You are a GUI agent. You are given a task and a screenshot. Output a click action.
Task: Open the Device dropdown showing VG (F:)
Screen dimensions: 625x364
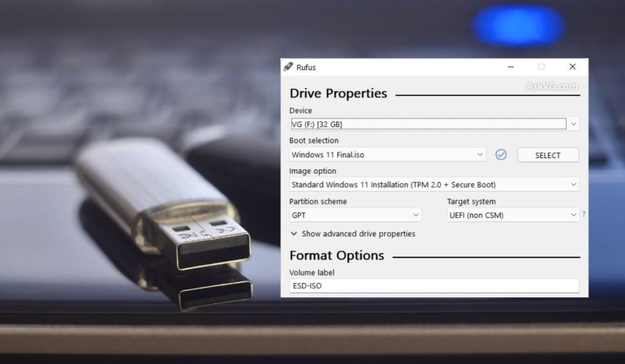click(434, 124)
